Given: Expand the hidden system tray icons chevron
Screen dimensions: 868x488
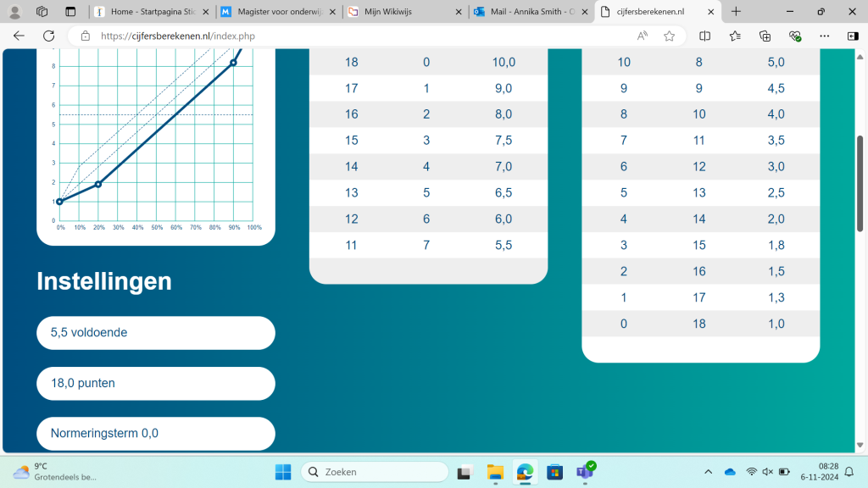Looking at the screenshot, I should (x=709, y=472).
